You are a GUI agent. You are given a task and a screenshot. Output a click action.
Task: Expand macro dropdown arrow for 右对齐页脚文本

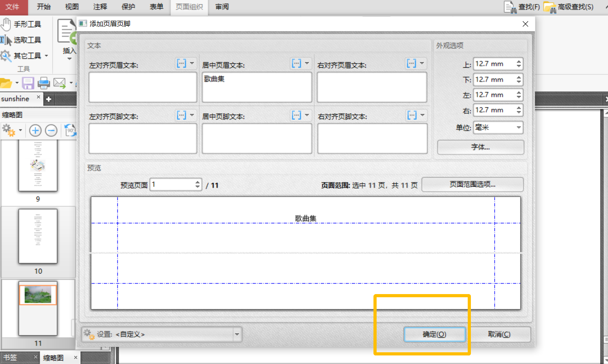422,115
